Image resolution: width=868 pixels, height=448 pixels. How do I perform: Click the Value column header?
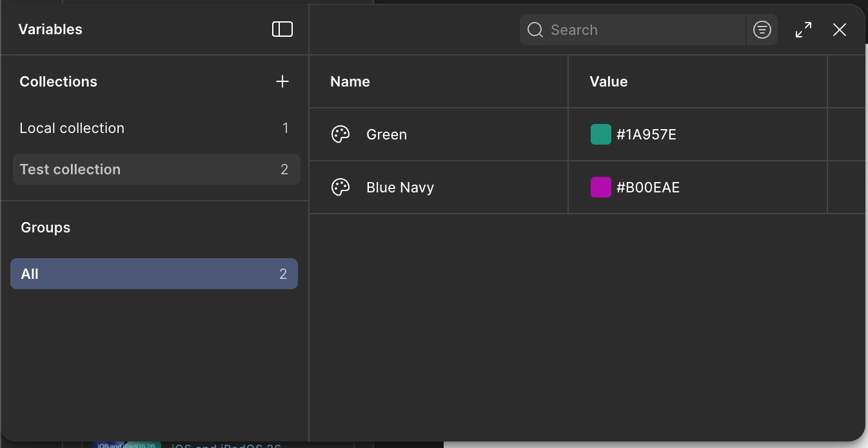(609, 81)
